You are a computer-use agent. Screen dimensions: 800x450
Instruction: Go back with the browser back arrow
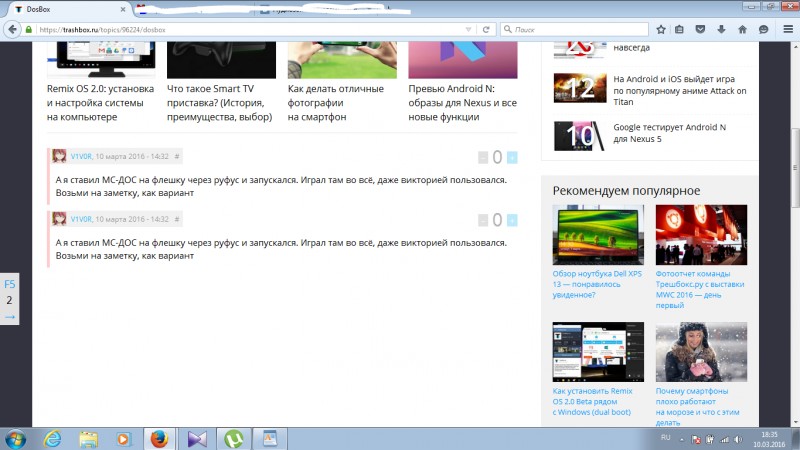coord(13,30)
